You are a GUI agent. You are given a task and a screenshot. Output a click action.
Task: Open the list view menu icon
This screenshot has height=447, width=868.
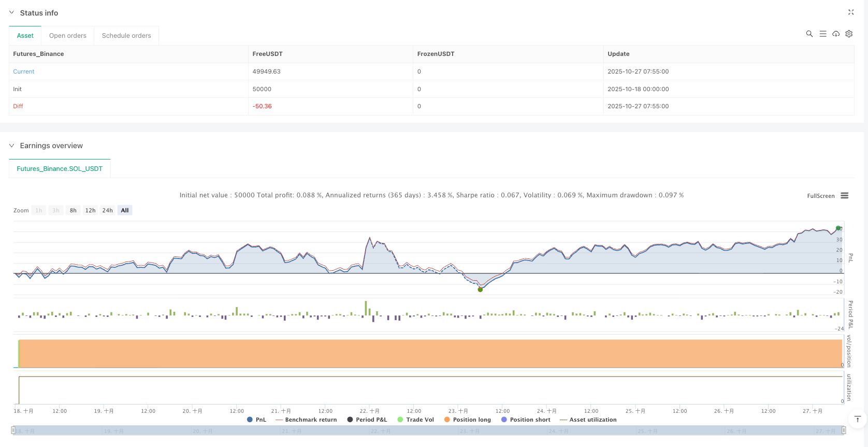click(822, 34)
